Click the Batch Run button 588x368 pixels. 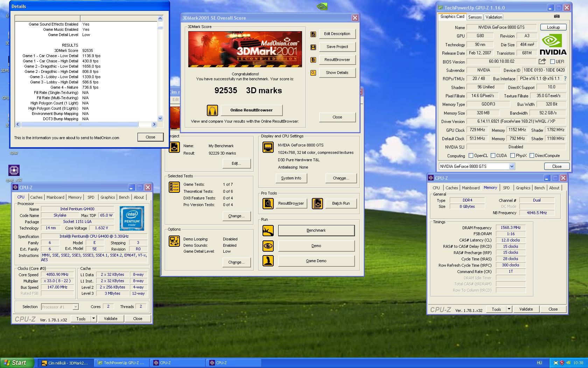[341, 203]
